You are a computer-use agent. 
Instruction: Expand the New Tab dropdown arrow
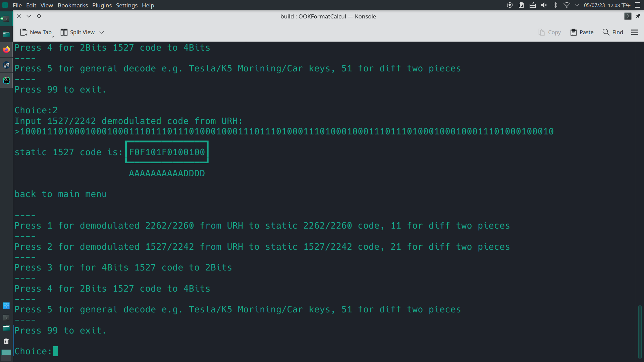tap(53, 36)
